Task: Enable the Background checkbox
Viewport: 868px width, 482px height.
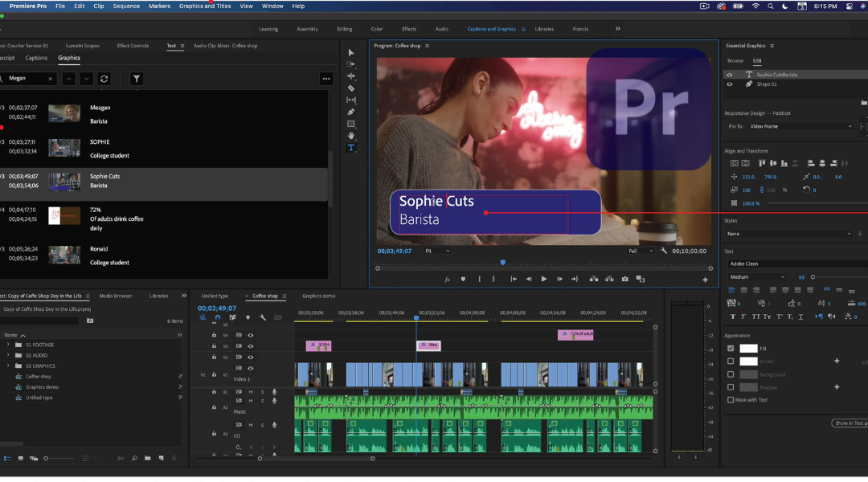Action: coord(731,374)
